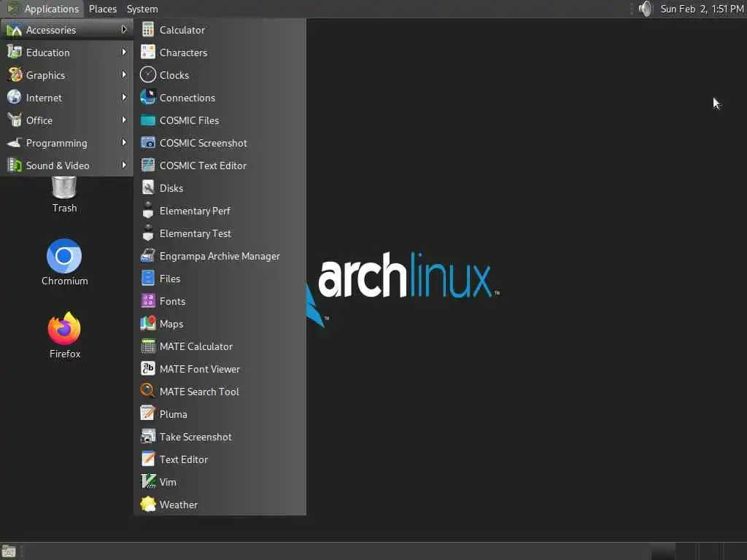This screenshot has width=747, height=560.
Task: Select the Trash desktop icon
Action: tap(64, 195)
